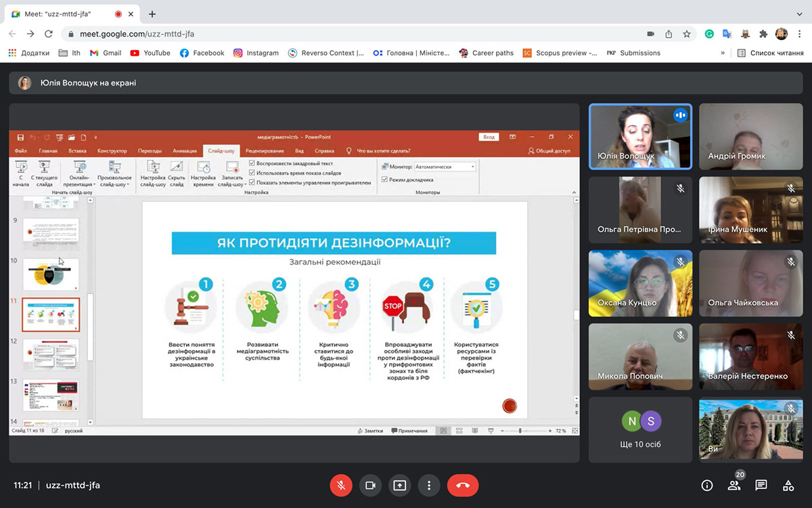Open the activities panel icon
The width and height of the screenshot is (812, 508).
[x=788, y=485]
